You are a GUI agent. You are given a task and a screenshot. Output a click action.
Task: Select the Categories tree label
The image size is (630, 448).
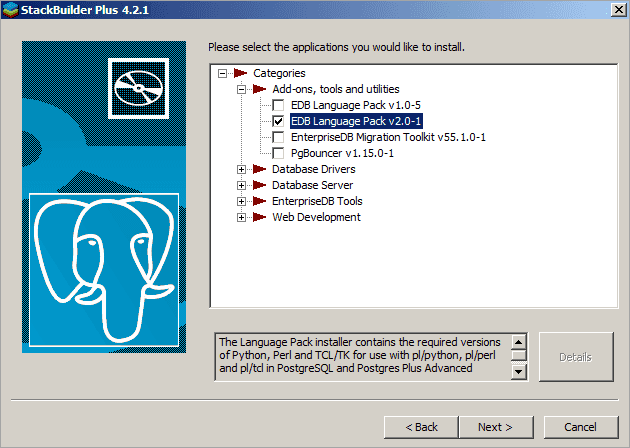(279, 73)
